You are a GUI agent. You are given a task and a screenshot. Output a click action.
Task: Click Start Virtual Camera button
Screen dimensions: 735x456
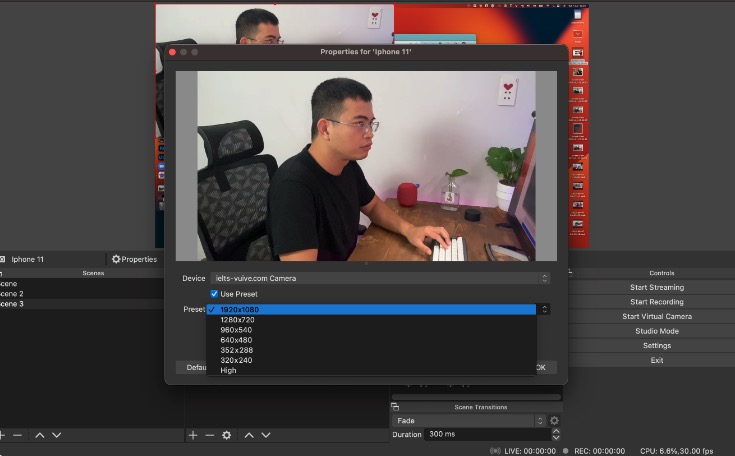click(657, 316)
